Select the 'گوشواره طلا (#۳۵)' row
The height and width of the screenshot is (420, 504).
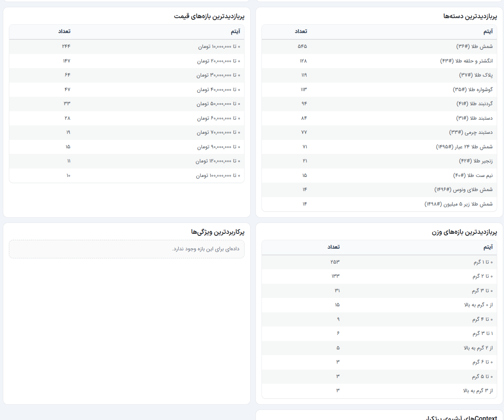379,89
